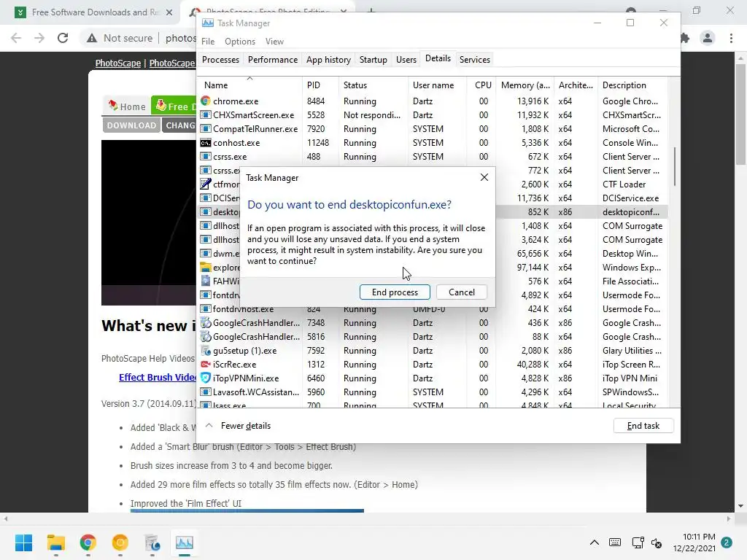Open Google Chrome from the taskbar
747x560 pixels.
click(x=88, y=542)
